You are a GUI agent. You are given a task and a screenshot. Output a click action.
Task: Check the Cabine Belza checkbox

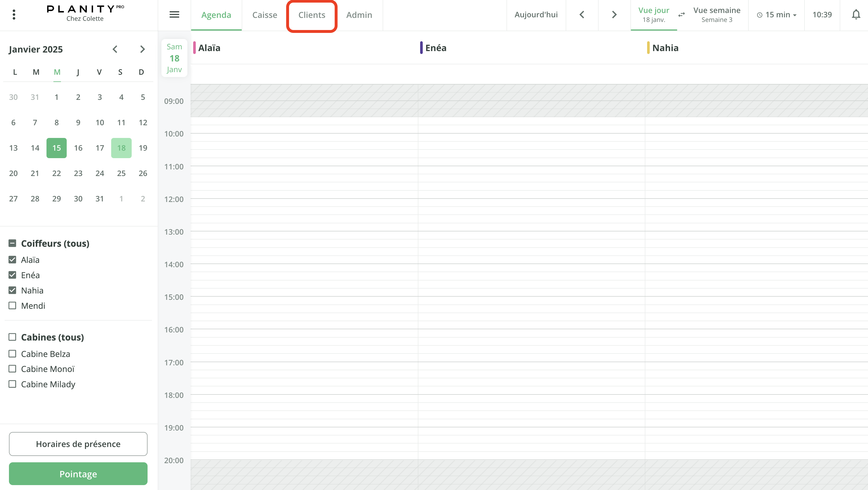tap(12, 354)
